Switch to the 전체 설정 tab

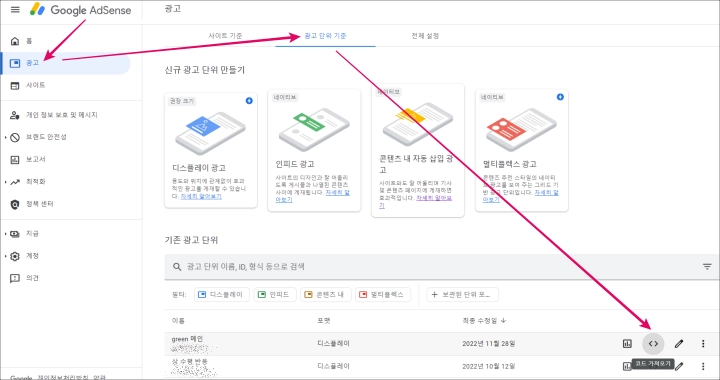tap(425, 35)
